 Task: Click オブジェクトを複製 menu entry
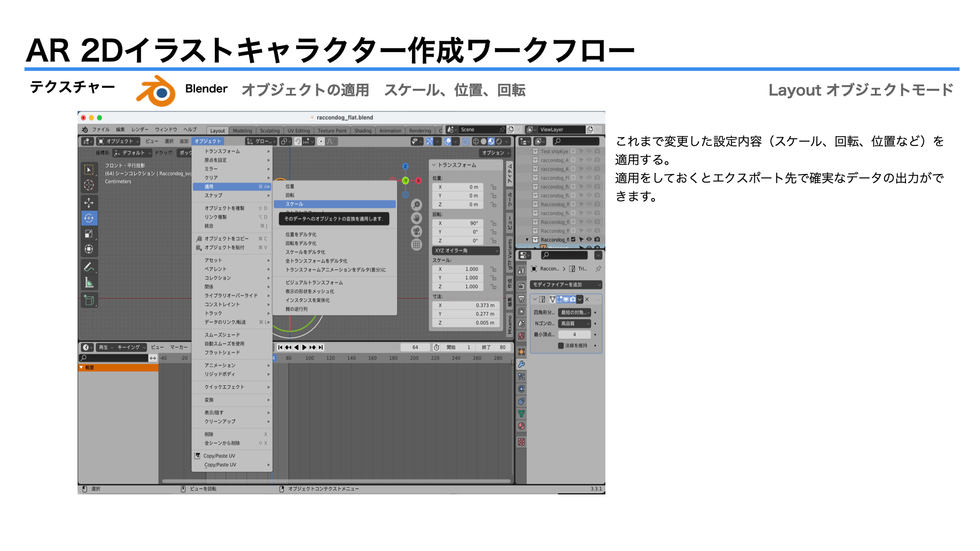click(x=232, y=208)
